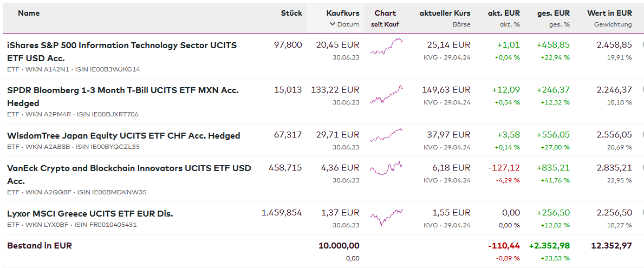Open WisdomTree Japan Equity ETF details
This screenshot has height=268, width=644.
click(x=123, y=135)
